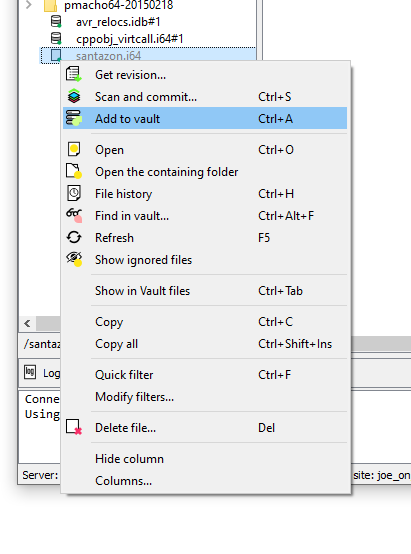Expand the pmacho64-20150218 folder

(x=29, y=5)
